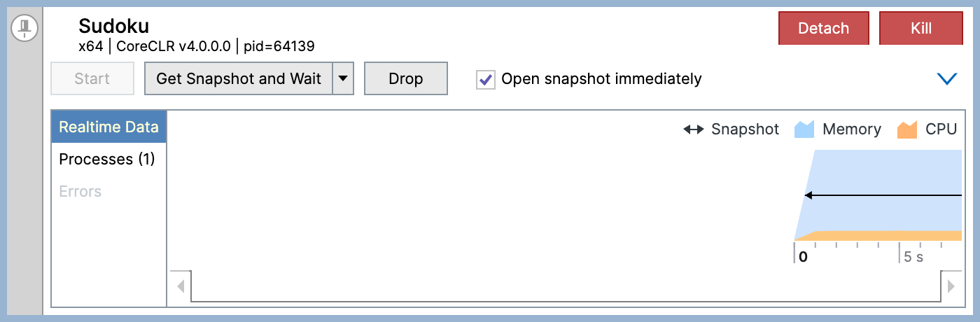Click the pin icon in left strip
980x322 pixels.
25,28
